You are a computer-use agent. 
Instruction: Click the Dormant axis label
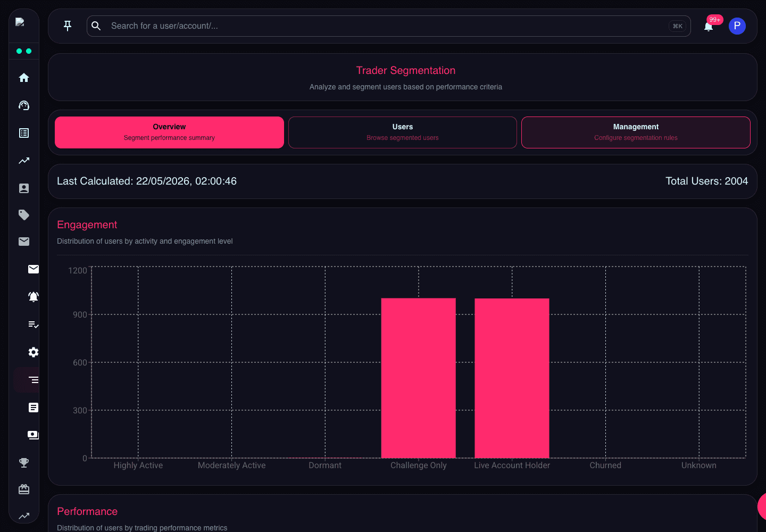(325, 465)
